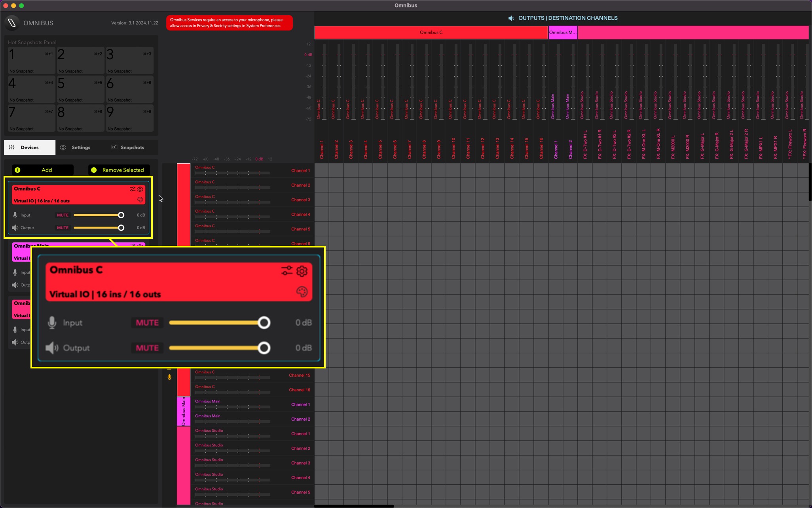Click the Omnibus logo icon top-left
Image resolution: width=812 pixels, height=508 pixels.
pos(12,23)
